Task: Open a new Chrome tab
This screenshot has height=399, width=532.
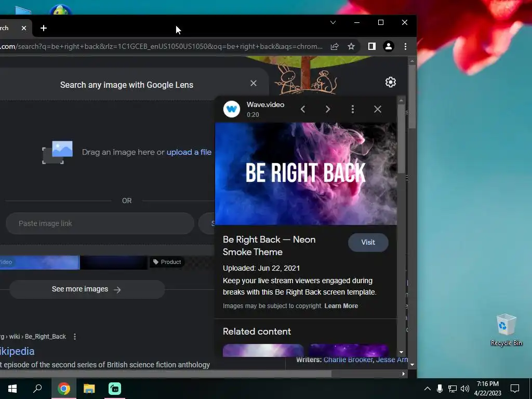Action: (44, 28)
